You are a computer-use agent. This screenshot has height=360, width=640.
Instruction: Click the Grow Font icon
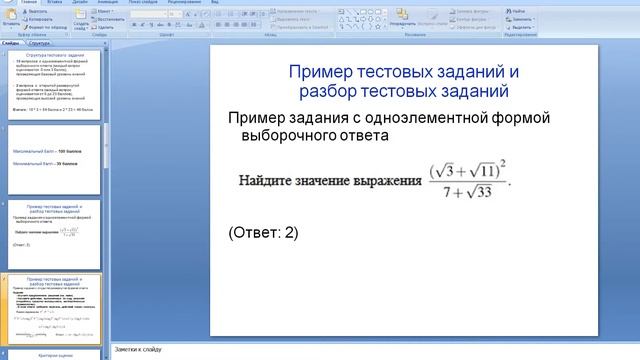pyautogui.click(x=187, y=14)
